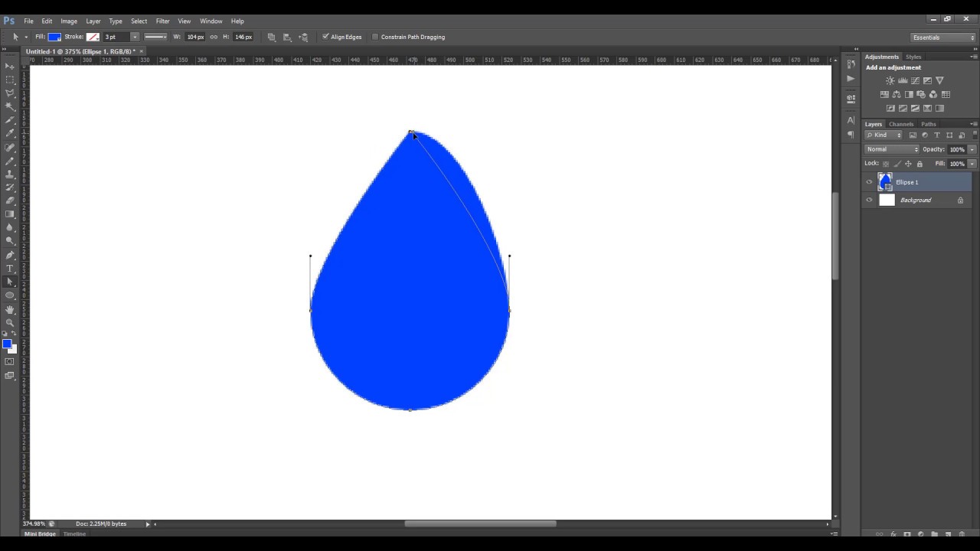Open the layer Fill slider dropdown arrow

click(972, 164)
